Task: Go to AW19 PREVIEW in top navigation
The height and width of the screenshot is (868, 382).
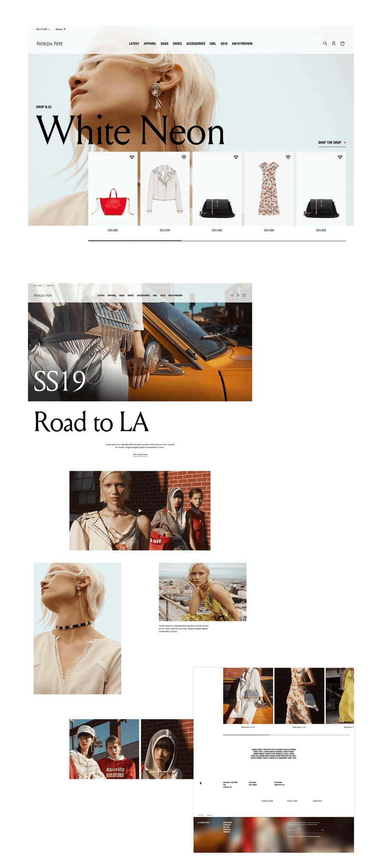Action: pos(242,44)
